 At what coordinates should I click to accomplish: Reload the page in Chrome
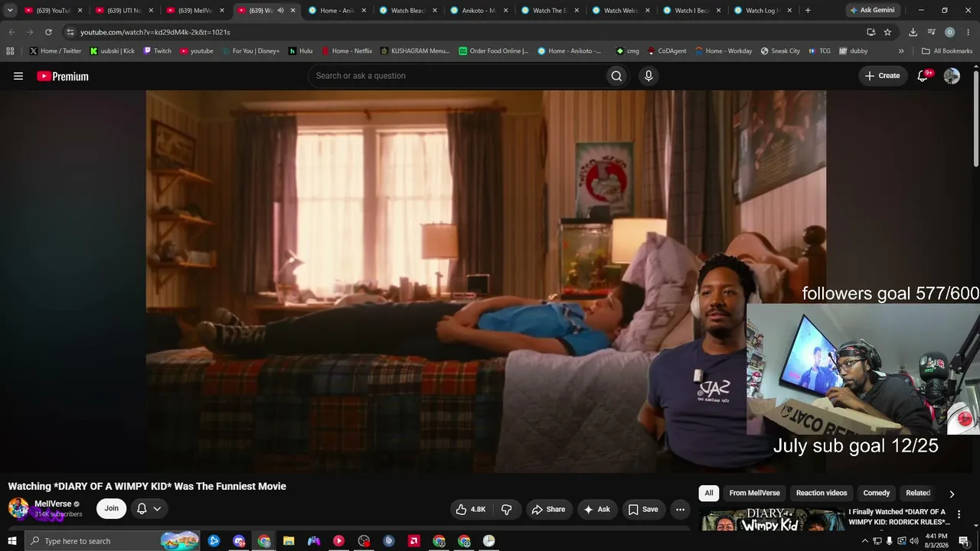click(x=48, y=32)
